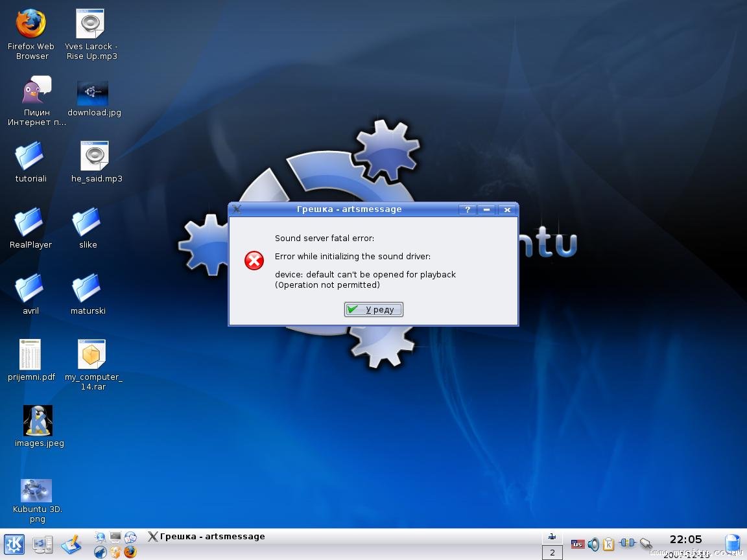Screen dimensions: 747x560
Task: Click the "У реду" OK button in the dialog
Action: 373,310
